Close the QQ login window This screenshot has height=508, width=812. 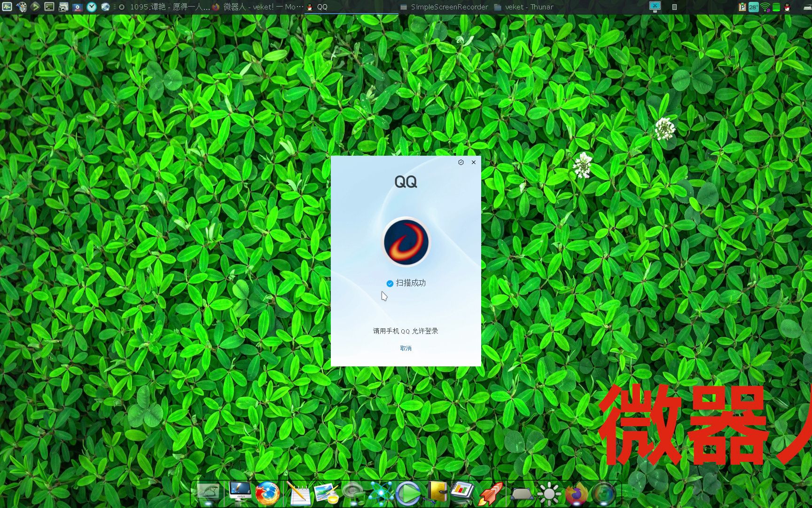474,162
